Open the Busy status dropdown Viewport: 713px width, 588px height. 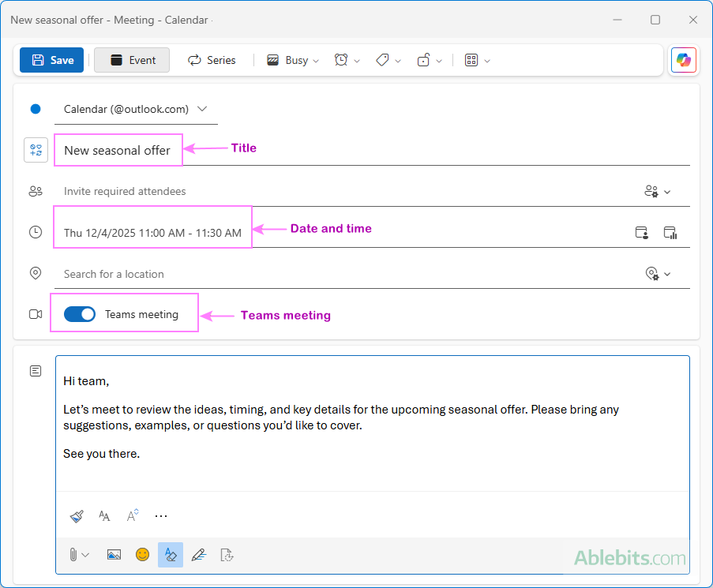pos(293,60)
